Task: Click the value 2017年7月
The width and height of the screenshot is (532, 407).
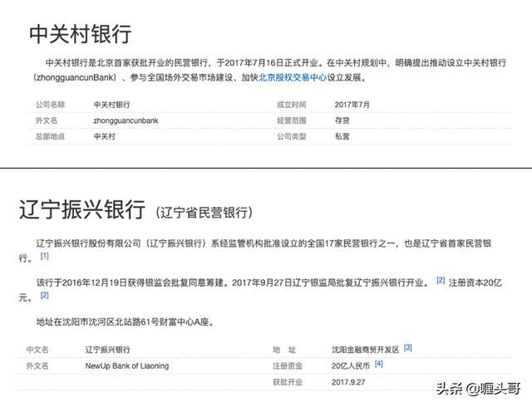Action: 352,105
